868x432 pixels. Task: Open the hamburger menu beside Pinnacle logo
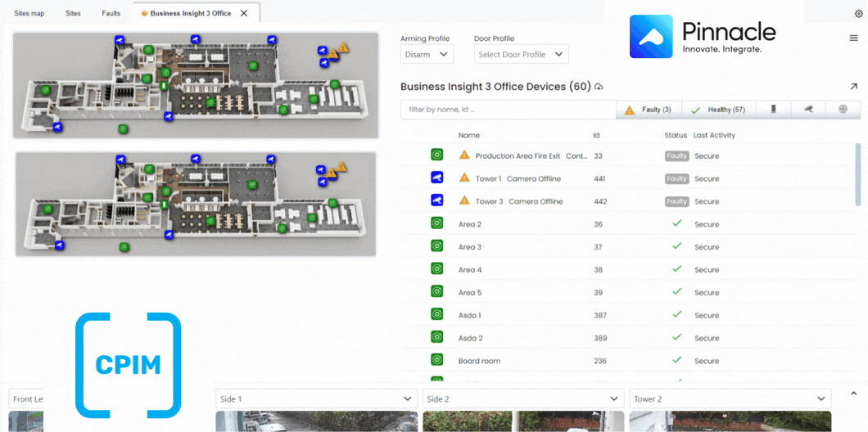pyautogui.click(x=853, y=38)
